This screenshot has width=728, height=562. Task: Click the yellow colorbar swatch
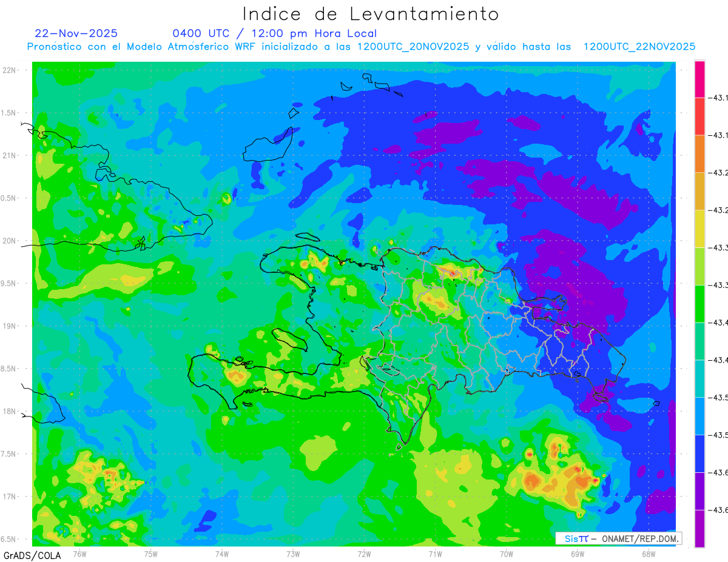[699, 229]
